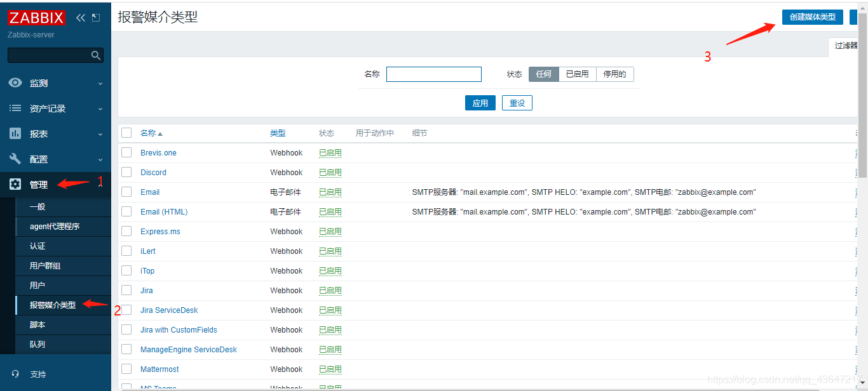Open the Brevis.one media type
The image size is (868, 391).
tap(158, 153)
